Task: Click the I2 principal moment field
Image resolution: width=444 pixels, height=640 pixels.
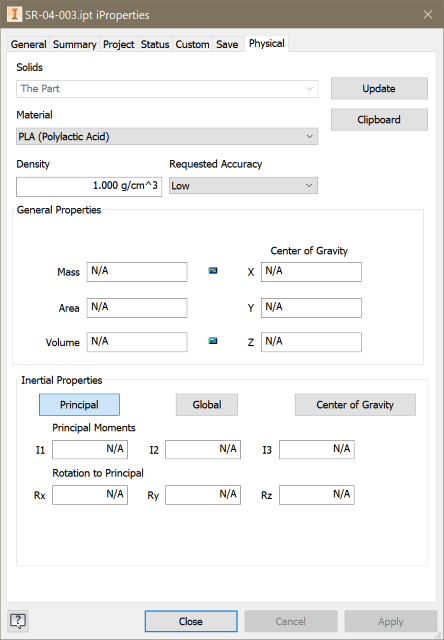Action: [x=203, y=449]
